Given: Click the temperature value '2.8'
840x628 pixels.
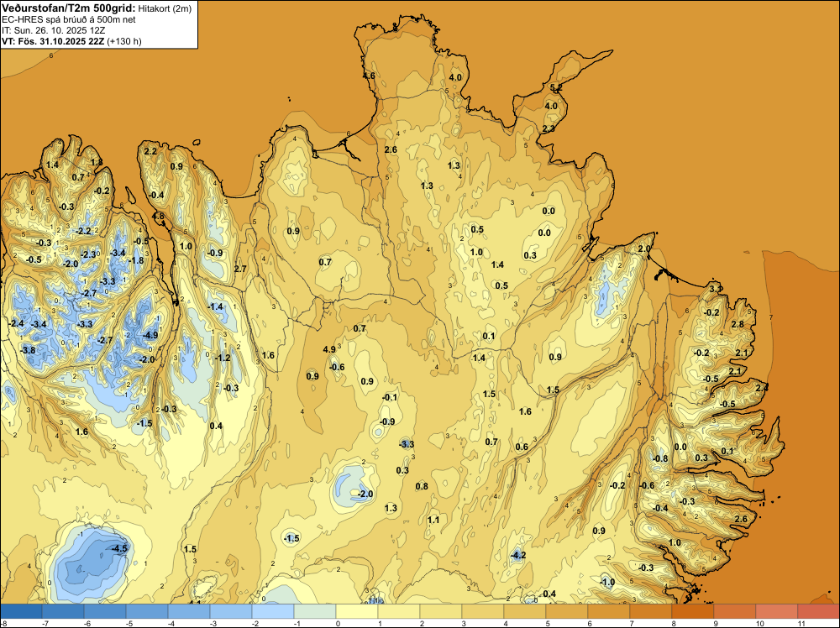Looking at the screenshot, I should click(738, 324).
